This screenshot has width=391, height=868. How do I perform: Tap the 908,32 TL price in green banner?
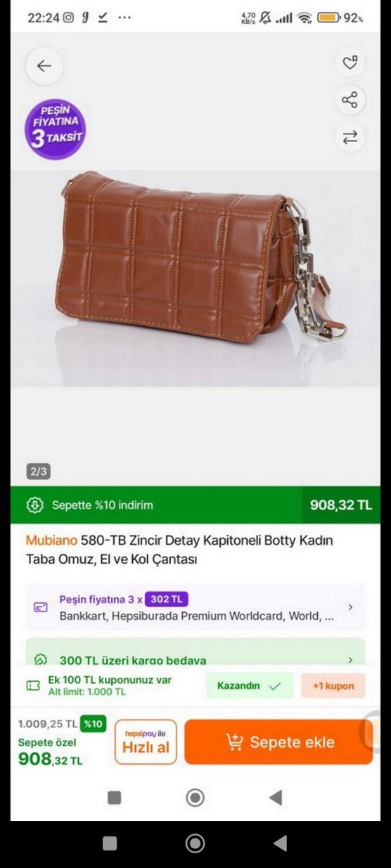point(341,505)
